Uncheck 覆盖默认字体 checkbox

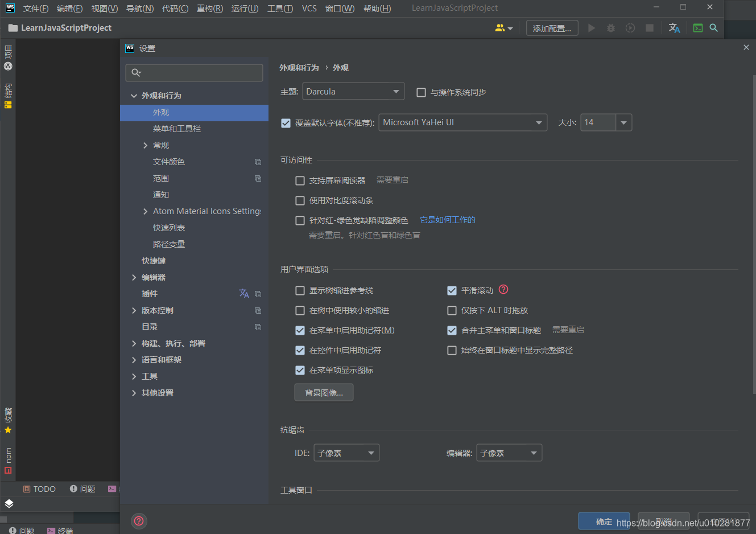pos(286,123)
